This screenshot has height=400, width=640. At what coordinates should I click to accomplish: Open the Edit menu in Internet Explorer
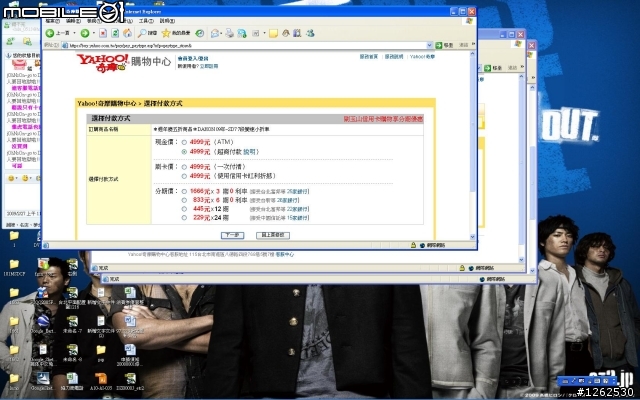coord(73,21)
